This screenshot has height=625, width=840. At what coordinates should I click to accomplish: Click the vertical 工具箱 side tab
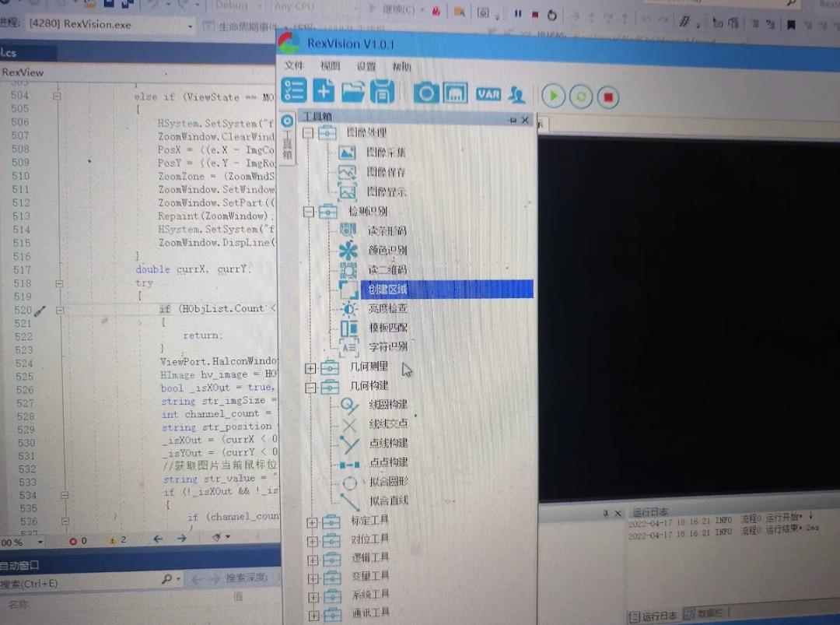(x=288, y=139)
